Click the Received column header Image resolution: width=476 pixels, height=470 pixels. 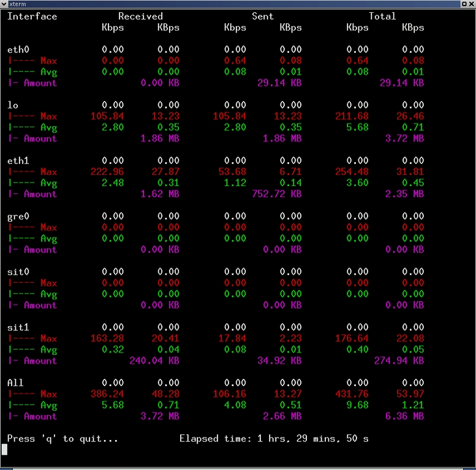click(140, 17)
